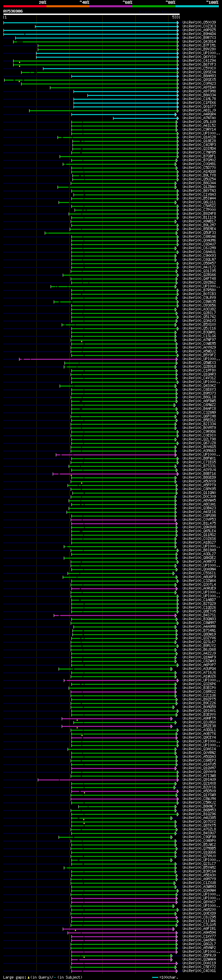Open UniRef100_A8ILJ9 hit

(x=199, y=110)
